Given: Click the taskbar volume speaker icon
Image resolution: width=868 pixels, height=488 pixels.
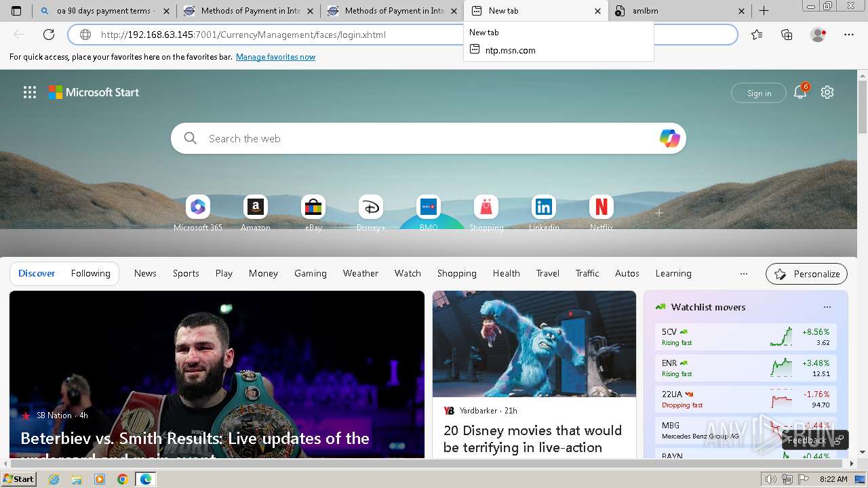Looking at the screenshot, I should pyautogui.click(x=770, y=479).
